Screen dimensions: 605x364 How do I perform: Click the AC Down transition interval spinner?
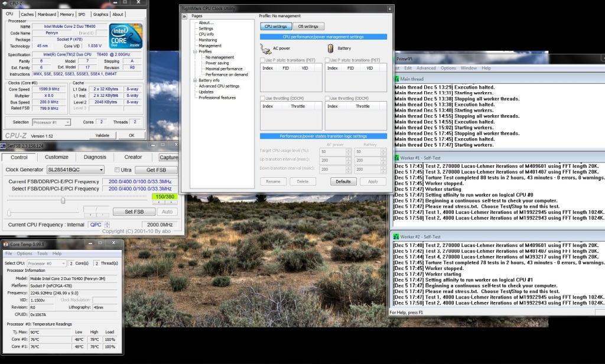tap(349, 169)
